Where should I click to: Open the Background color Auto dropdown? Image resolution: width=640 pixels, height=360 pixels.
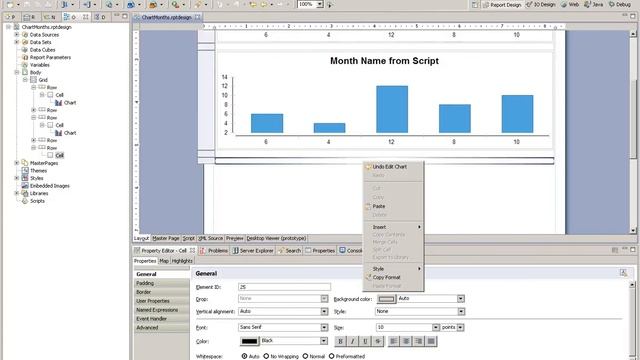tap(460, 299)
